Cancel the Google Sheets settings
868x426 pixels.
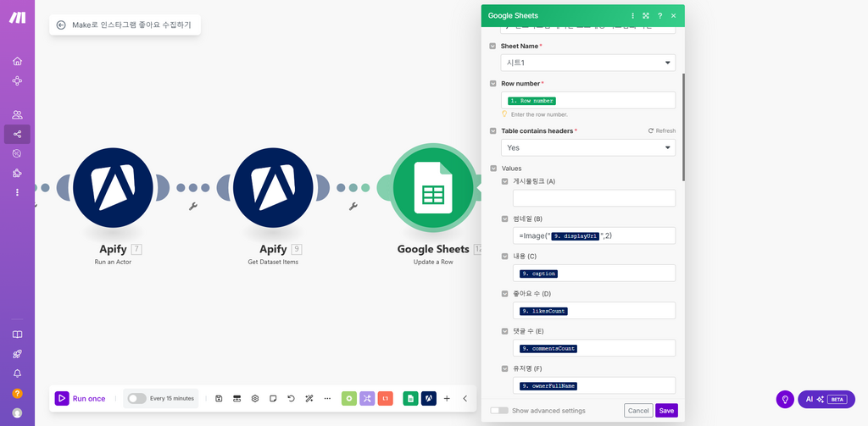[638, 411]
